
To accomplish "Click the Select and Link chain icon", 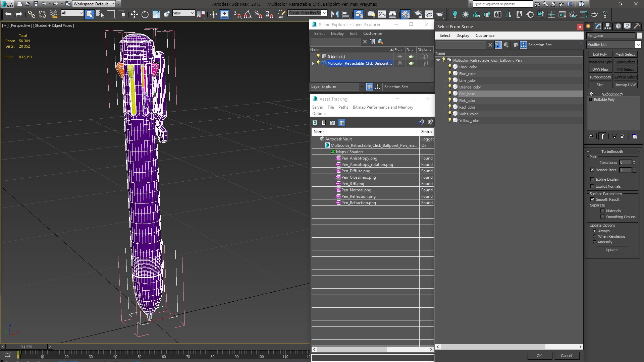I will point(32,14).
